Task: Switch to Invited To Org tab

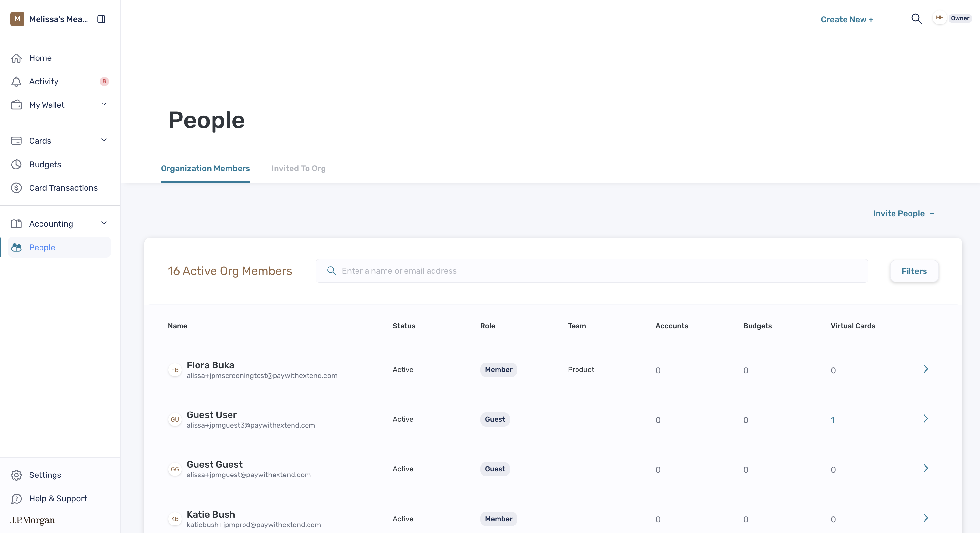Action: (x=298, y=168)
